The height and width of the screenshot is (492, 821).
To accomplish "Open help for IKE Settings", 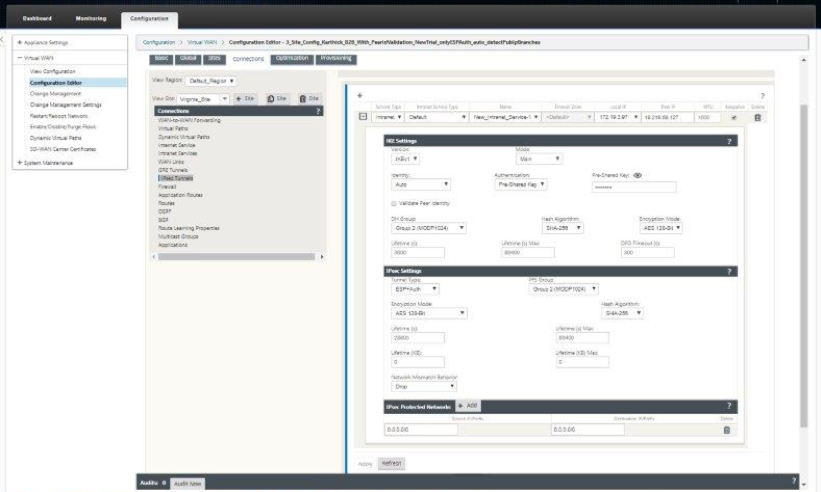I will pos(729,141).
